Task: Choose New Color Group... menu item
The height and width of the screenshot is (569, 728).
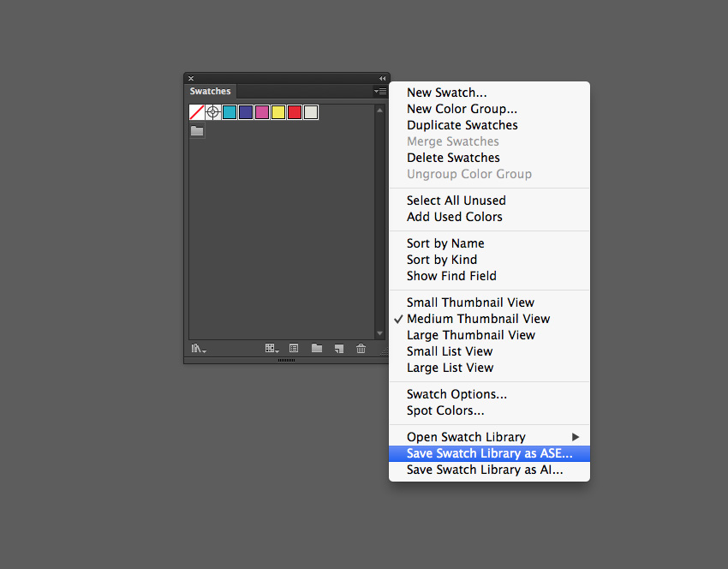Action: tap(489, 109)
